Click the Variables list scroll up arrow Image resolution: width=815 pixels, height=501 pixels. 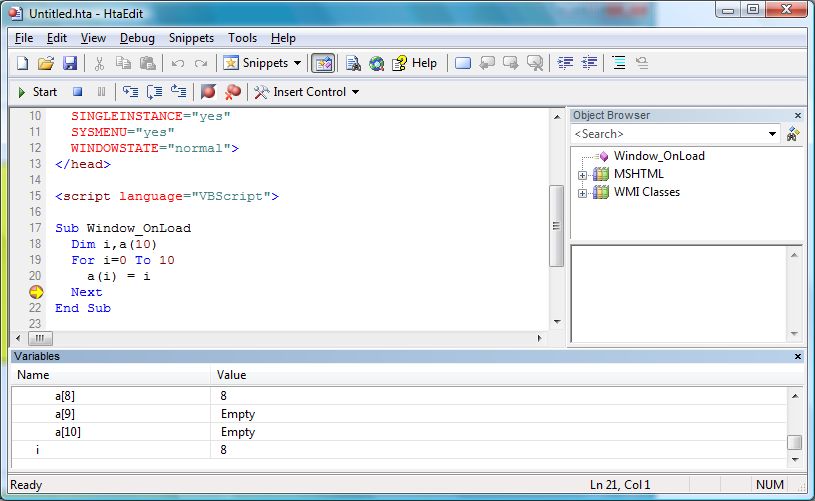pyautogui.click(x=794, y=396)
